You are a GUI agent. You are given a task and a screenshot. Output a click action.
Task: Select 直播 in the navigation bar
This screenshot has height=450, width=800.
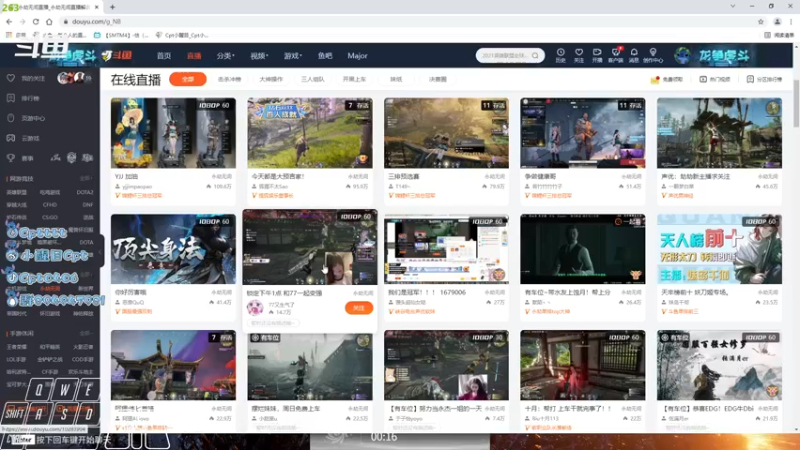(x=194, y=56)
